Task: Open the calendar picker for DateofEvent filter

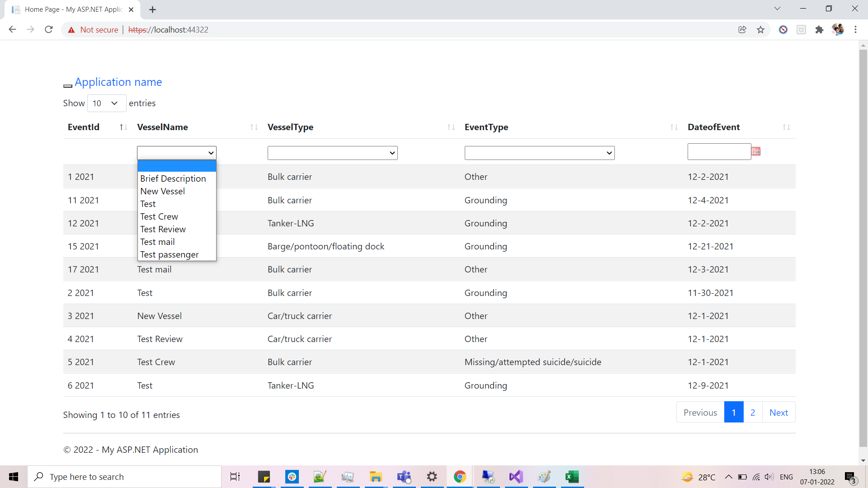Action: point(756,151)
